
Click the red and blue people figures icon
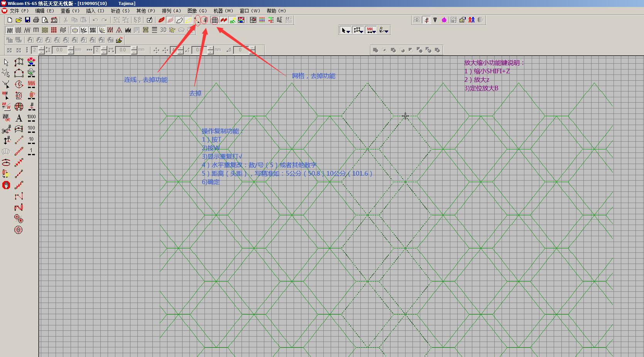472,20
